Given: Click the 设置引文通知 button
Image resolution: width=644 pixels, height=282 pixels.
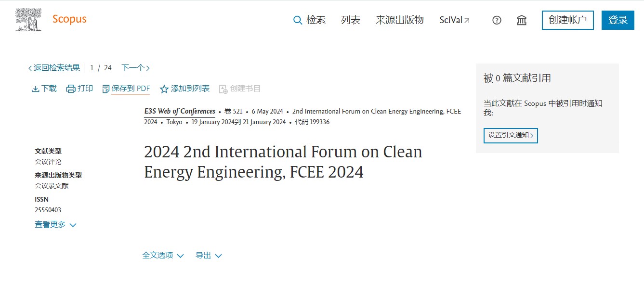Looking at the screenshot, I should (x=511, y=136).
